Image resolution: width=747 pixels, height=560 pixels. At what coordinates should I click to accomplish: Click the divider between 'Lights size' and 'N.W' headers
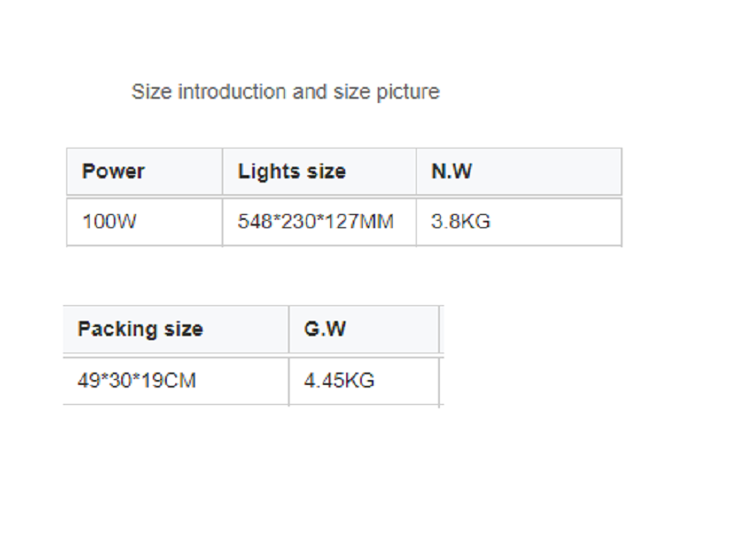[x=416, y=172]
